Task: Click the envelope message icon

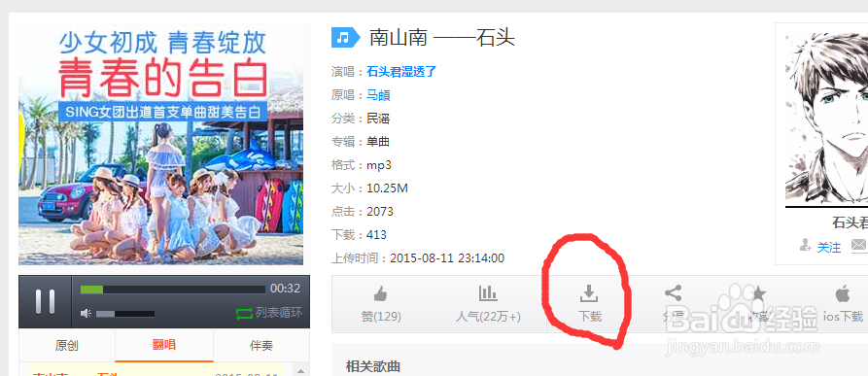Action: click(859, 245)
